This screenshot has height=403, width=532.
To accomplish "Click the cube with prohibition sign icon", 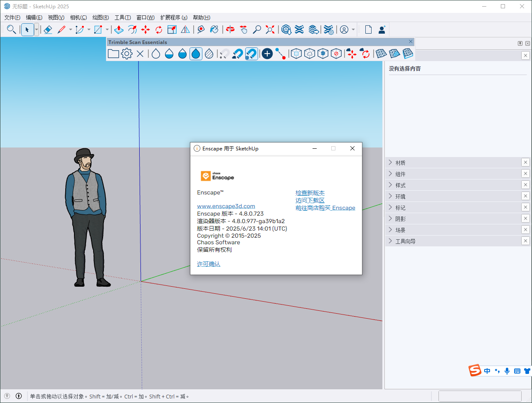I will point(336,54).
